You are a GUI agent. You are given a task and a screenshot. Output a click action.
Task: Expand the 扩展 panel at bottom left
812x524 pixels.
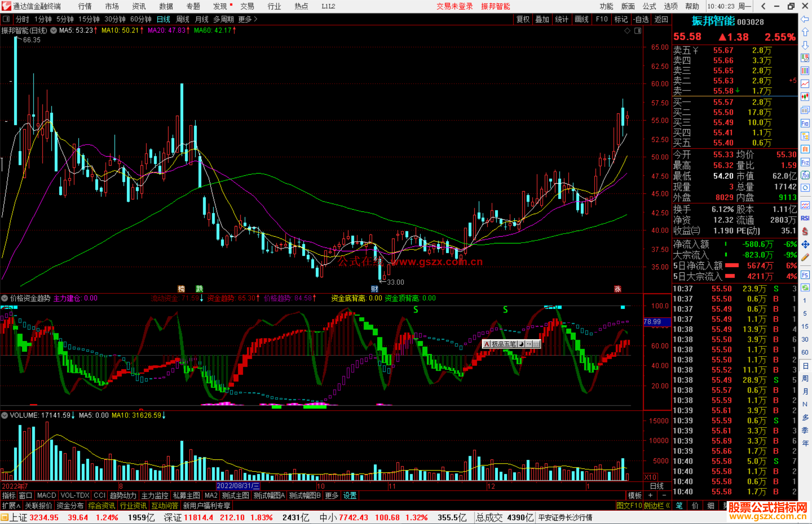coord(11,506)
